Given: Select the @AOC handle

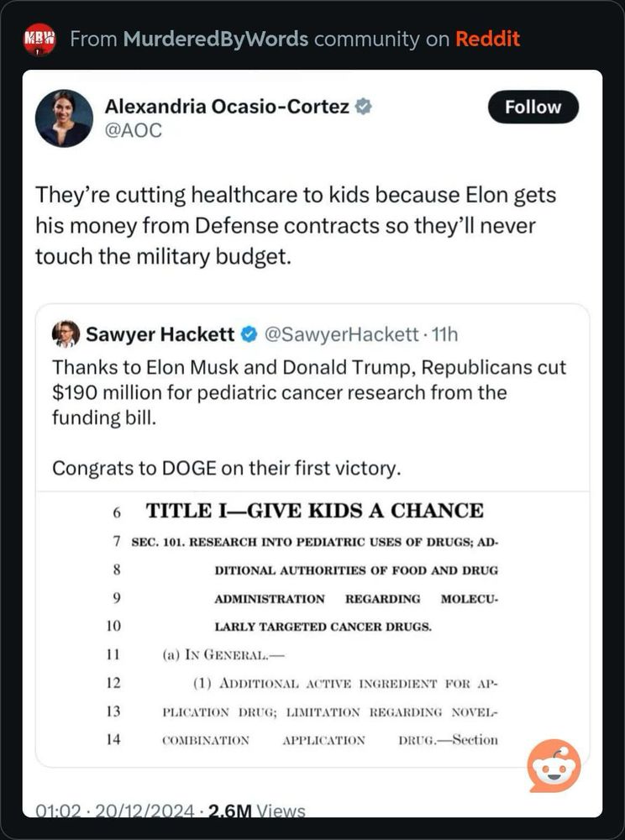Looking at the screenshot, I should [x=132, y=130].
